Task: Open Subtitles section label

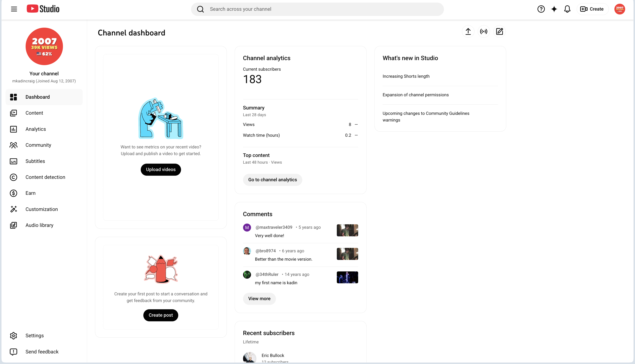Action: (x=35, y=161)
